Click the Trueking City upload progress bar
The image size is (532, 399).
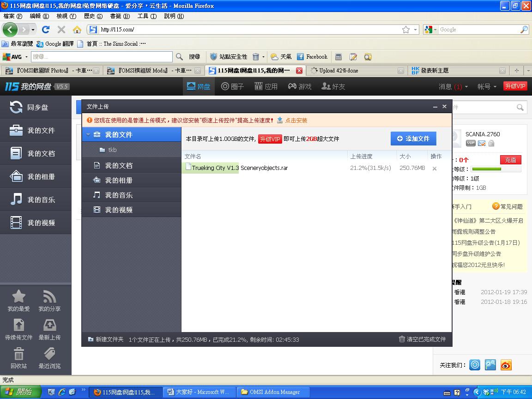click(x=211, y=168)
